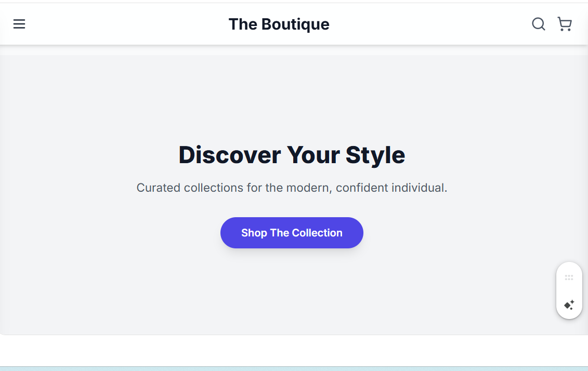Click the word Style in hero heading
The width and height of the screenshot is (588, 371).
pos(375,155)
